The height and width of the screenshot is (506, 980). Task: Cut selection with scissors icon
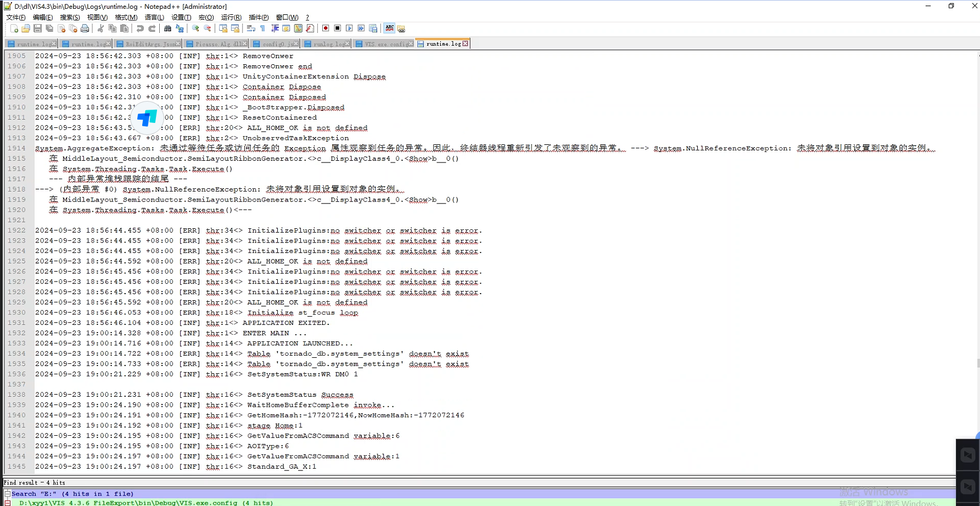coord(100,29)
